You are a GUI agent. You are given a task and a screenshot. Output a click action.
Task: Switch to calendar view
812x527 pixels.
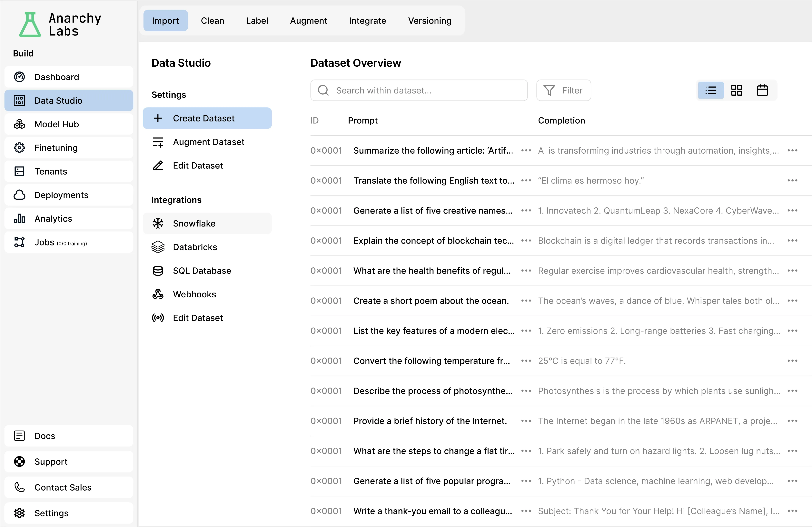[x=762, y=90]
